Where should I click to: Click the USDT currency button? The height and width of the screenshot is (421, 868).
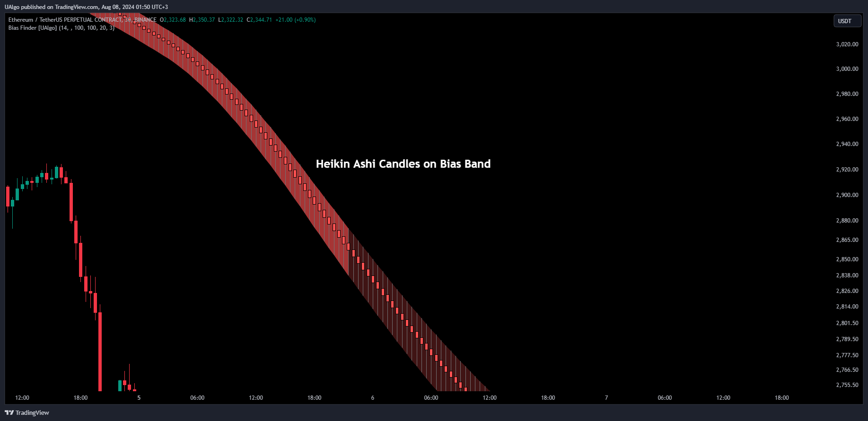click(x=847, y=21)
